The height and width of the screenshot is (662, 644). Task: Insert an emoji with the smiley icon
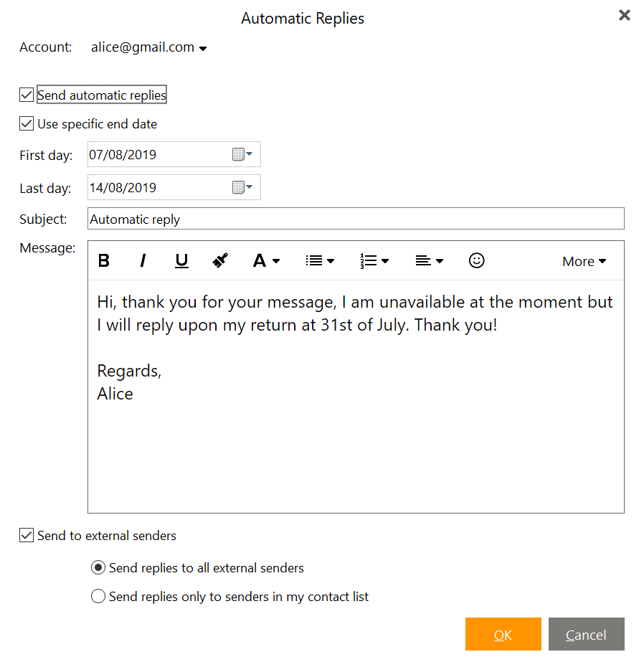(476, 260)
